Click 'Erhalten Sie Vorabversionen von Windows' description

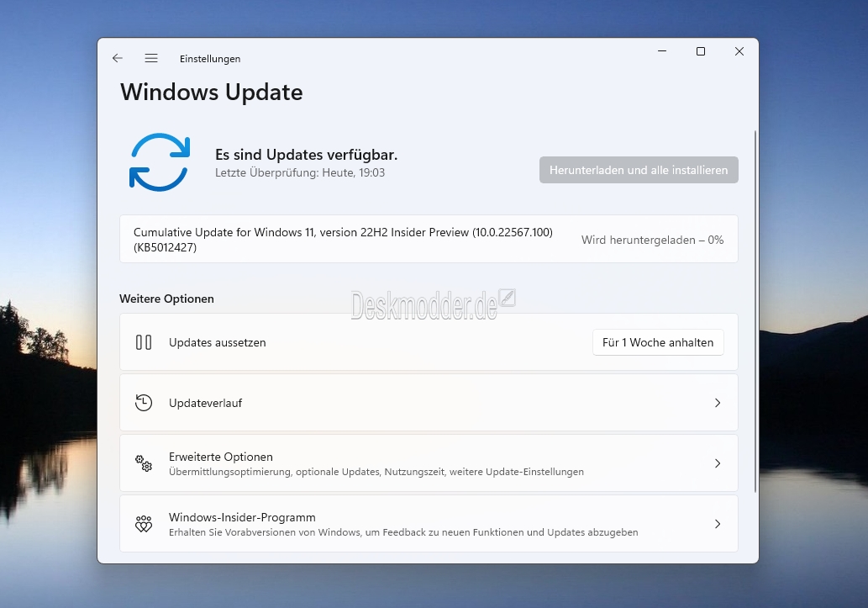click(403, 532)
